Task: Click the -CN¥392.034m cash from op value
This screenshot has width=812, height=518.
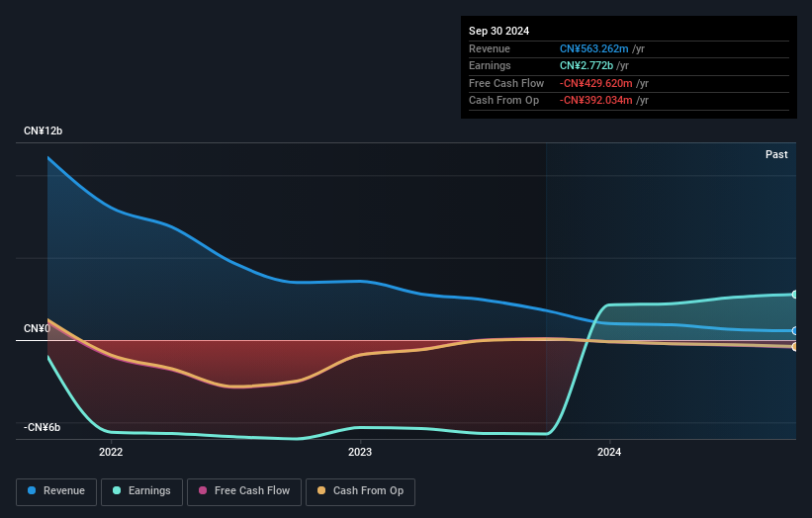Action: click(595, 101)
